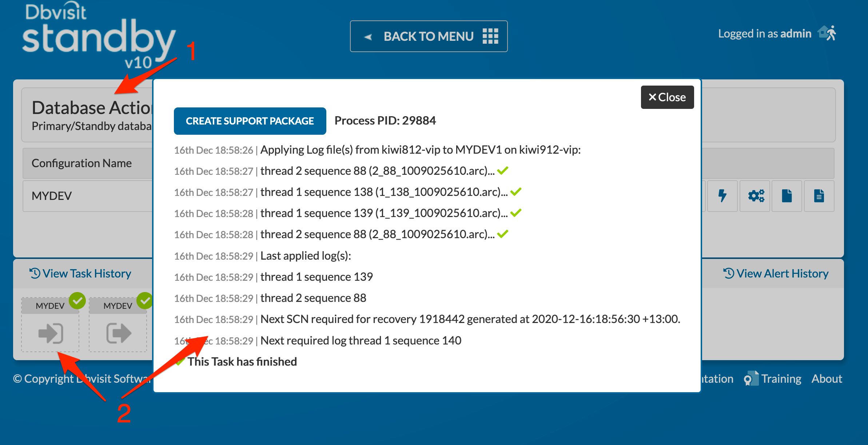Click the green checkmark on first MYDEV task

(x=77, y=300)
